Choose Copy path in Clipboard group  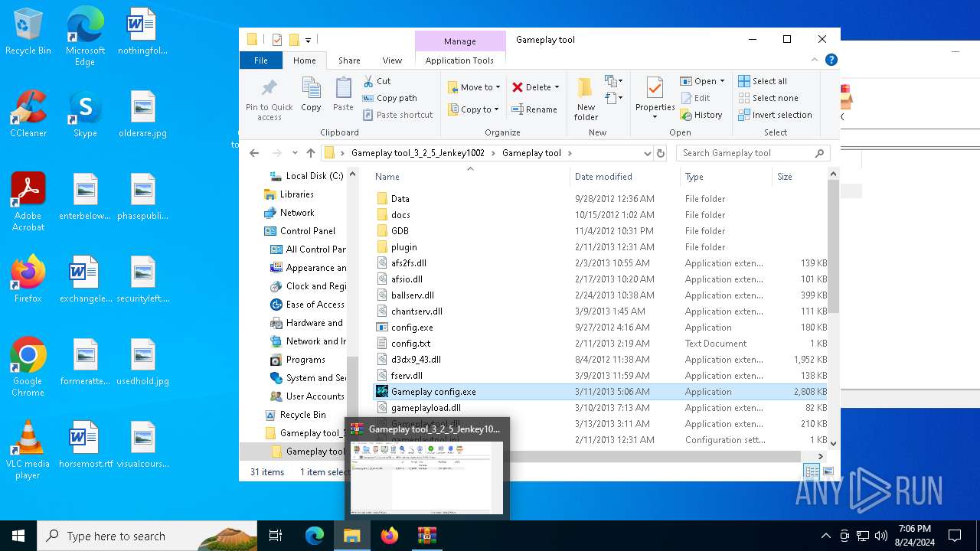(390, 98)
